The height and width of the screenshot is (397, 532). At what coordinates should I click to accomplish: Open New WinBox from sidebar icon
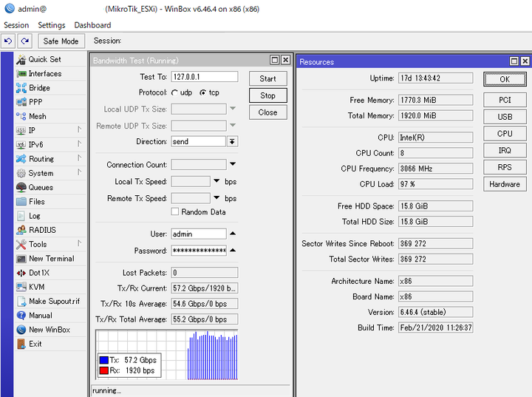(21, 330)
